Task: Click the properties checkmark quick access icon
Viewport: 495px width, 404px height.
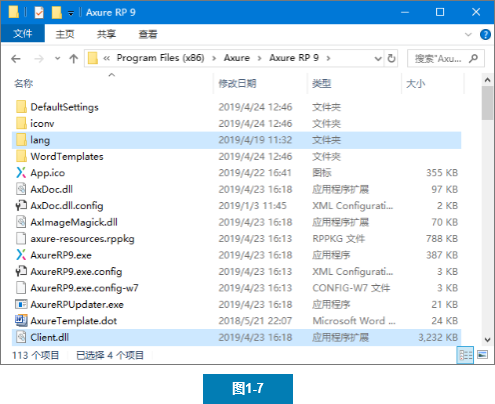Action: (x=39, y=13)
